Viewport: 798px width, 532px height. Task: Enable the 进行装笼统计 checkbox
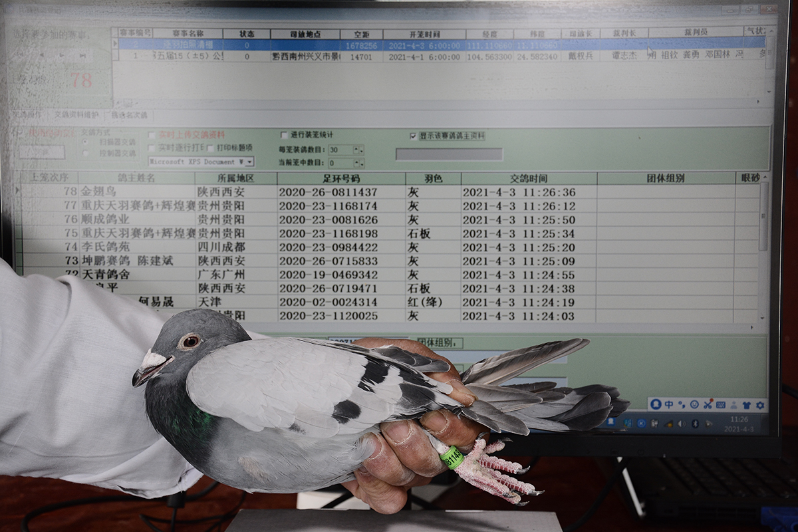click(284, 135)
